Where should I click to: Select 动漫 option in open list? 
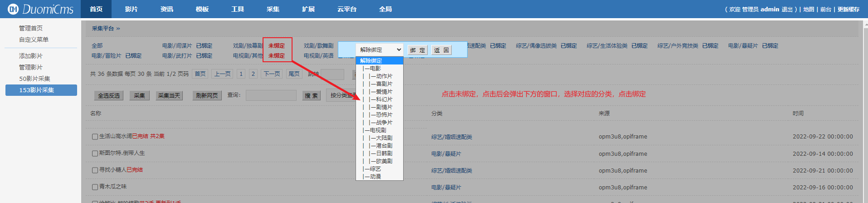[x=375, y=177]
